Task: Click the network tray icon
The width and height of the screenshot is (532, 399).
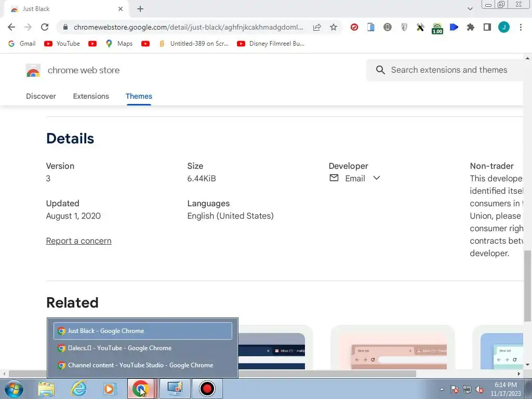Action: click(467, 390)
